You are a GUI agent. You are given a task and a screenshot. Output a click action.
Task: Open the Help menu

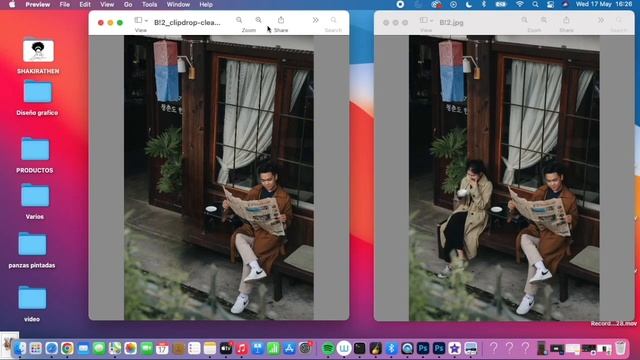(206, 4)
